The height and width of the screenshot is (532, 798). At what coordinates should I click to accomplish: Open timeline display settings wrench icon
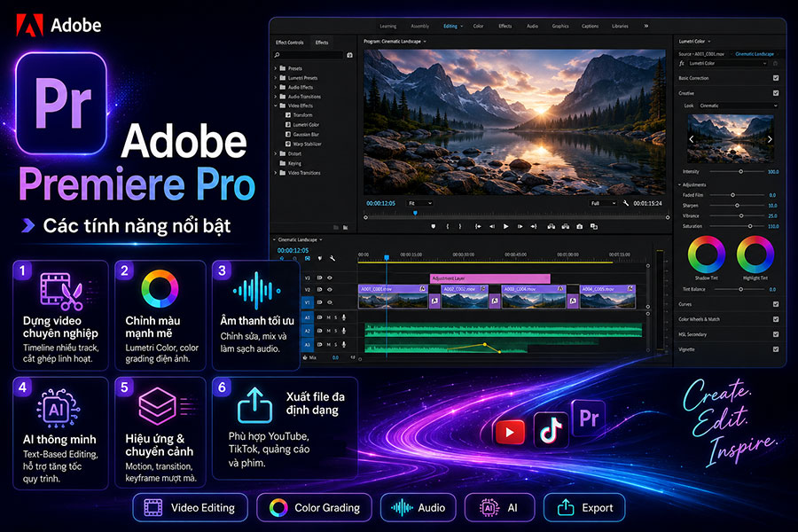point(332,259)
